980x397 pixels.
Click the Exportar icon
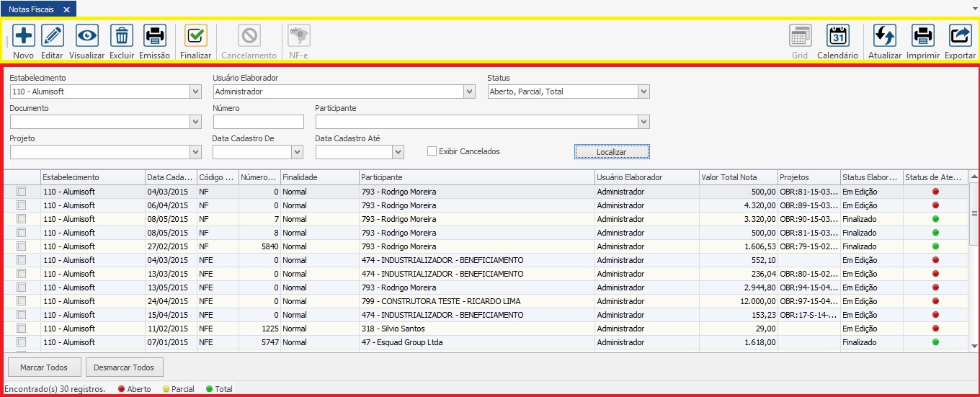(x=960, y=35)
